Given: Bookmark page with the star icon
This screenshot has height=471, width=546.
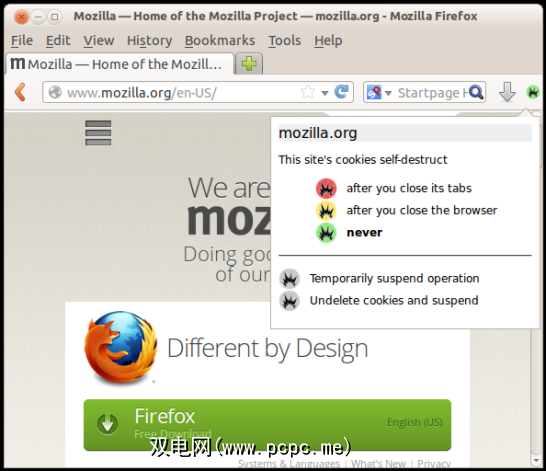Looking at the screenshot, I should [x=308, y=92].
